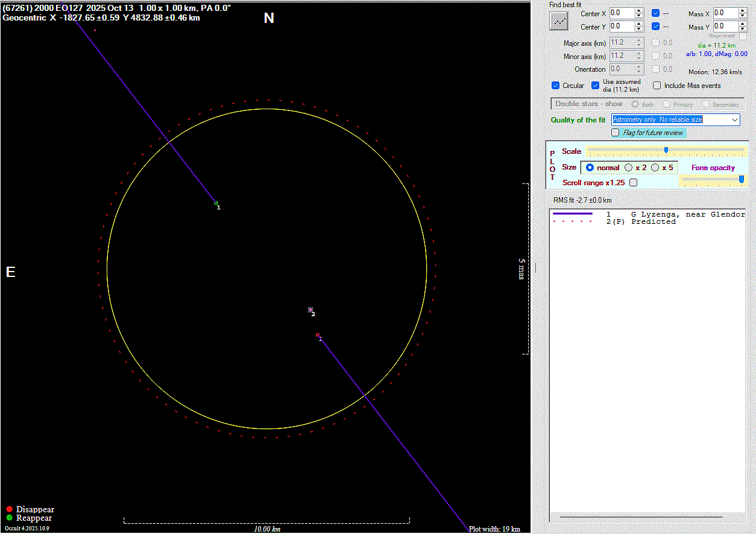Decrease Mass Y with the down spinner arrow
Image resolution: width=756 pixels, height=534 pixels.
743,29
